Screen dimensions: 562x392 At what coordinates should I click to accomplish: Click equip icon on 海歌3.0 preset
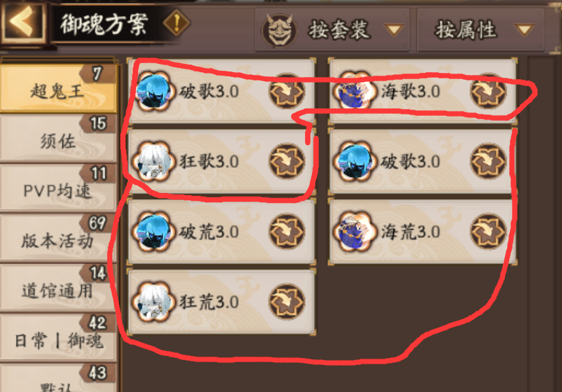(488, 92)
